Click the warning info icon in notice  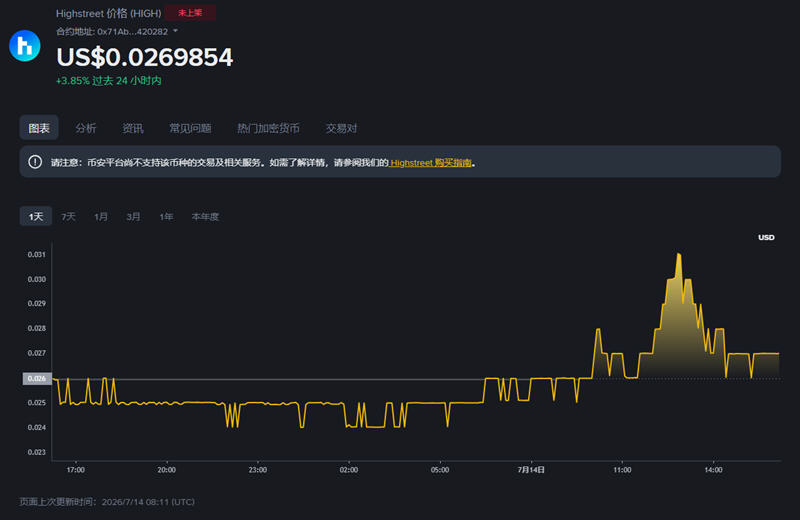(x=35, y=162)
